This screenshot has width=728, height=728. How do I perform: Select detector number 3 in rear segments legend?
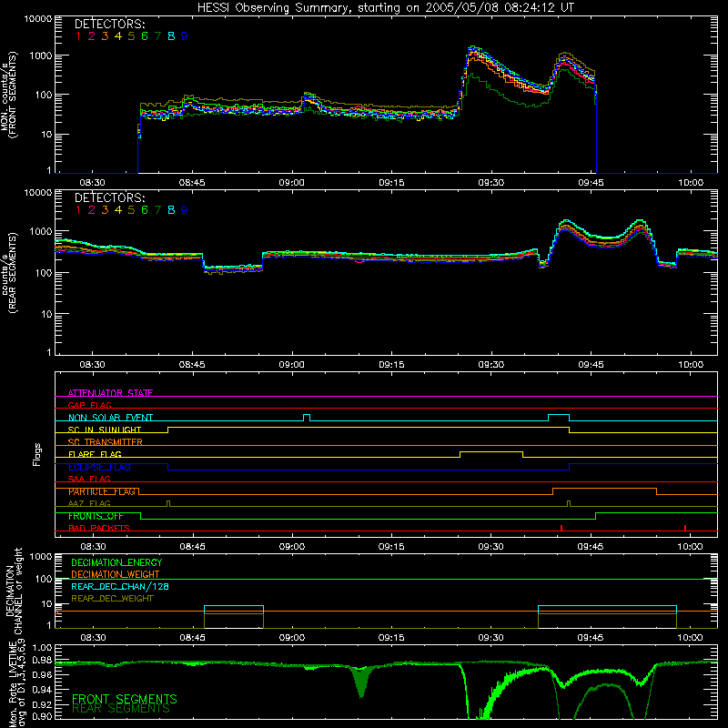click(x=105, y=210)
